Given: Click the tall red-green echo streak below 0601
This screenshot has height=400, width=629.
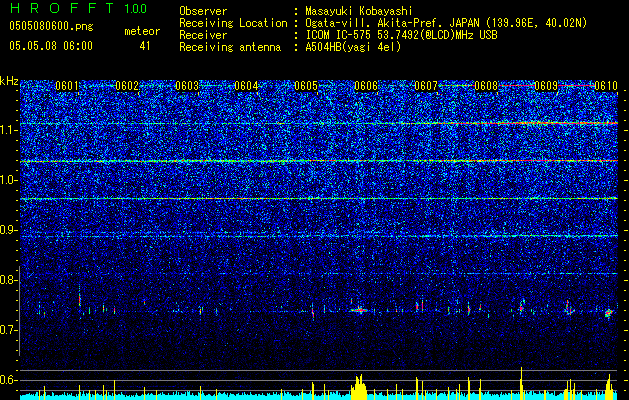Looking at the screenshot, I should click(79, 299).
